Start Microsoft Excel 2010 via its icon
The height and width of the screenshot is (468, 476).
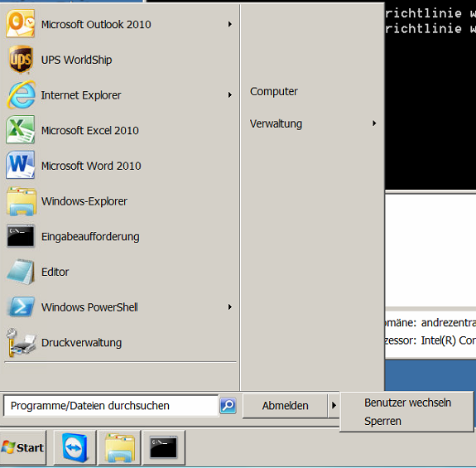pyautogui.click(x=21, y=130)
